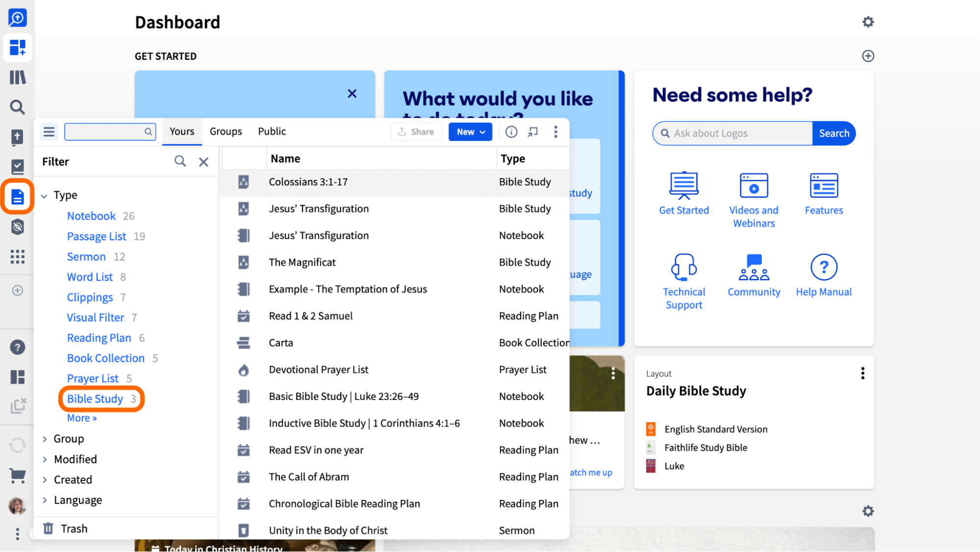The image size is (980, 552).
Task: Expand the Group filter section
Action: [44, 439]
